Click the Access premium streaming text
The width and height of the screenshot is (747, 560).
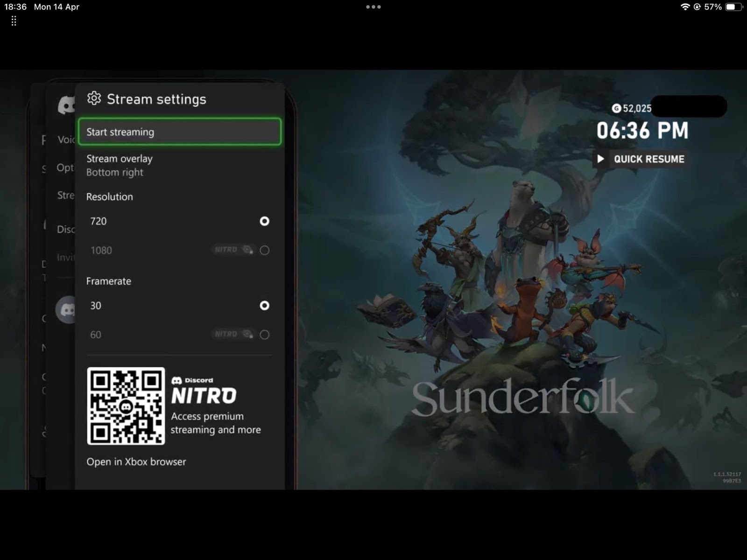coord(216,423)
